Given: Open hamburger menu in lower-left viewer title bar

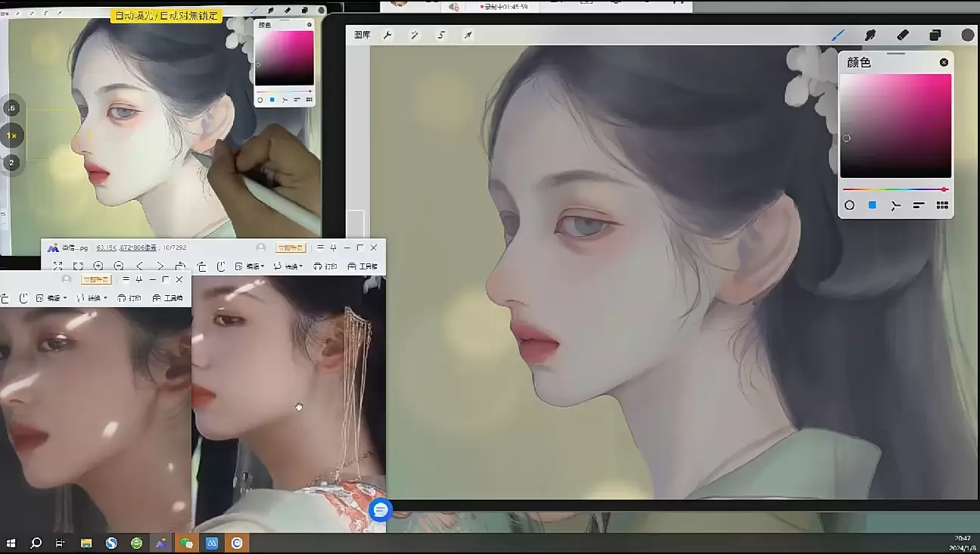Looking at the screenshot, I should 126,279.
